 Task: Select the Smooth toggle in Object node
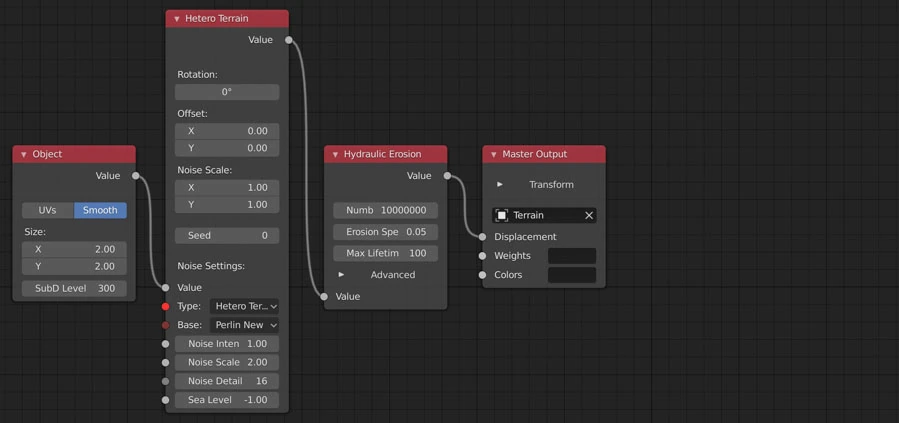(100, 210)
